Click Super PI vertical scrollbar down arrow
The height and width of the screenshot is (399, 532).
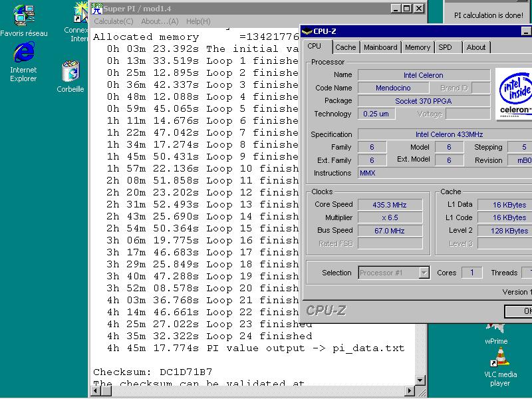pyautogui.click(x=420, y=380)
